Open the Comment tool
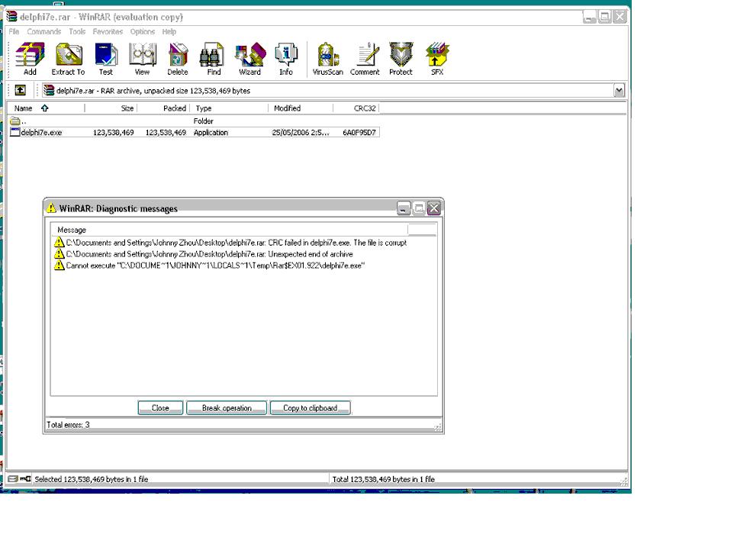Screen dimensions: 737x560 (x=365, y=59)
